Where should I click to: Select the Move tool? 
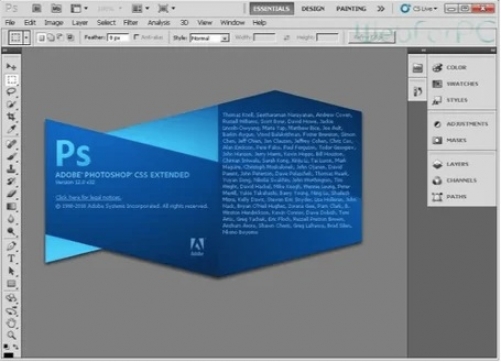(x=11, y=67)
